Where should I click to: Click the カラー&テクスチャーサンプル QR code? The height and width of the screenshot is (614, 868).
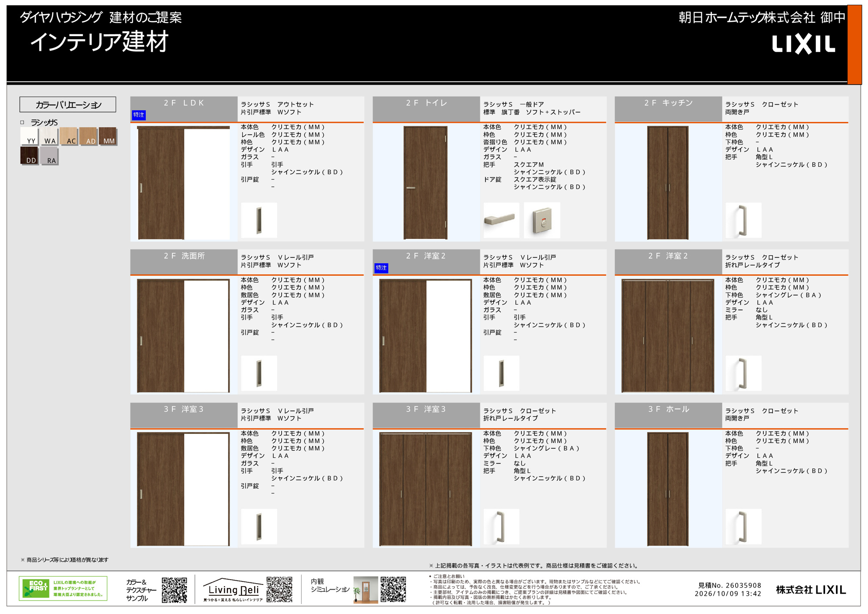click(174, 590)
